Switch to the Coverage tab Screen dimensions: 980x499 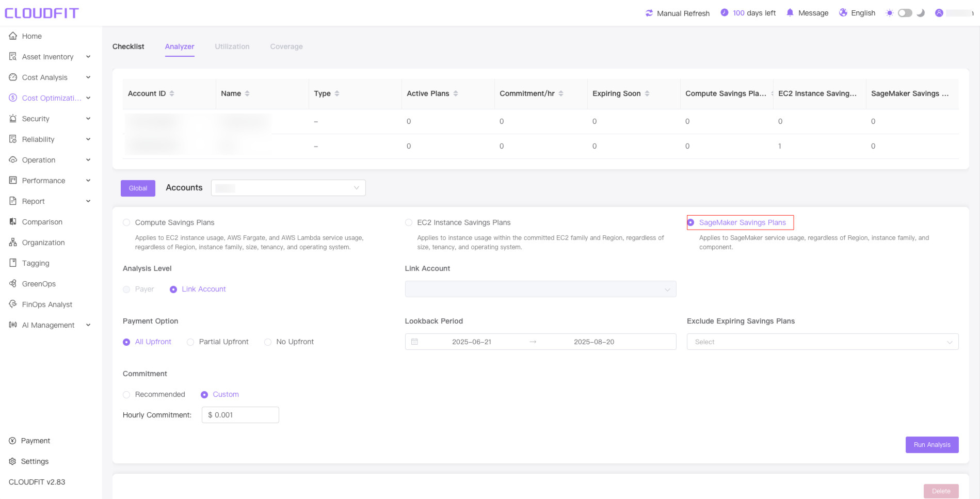click(286, 46)
